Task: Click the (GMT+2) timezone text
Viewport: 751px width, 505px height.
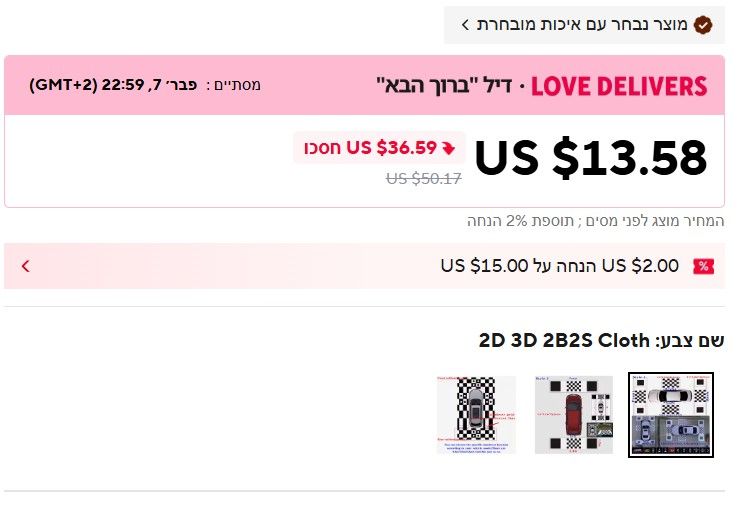Action: 59,85
